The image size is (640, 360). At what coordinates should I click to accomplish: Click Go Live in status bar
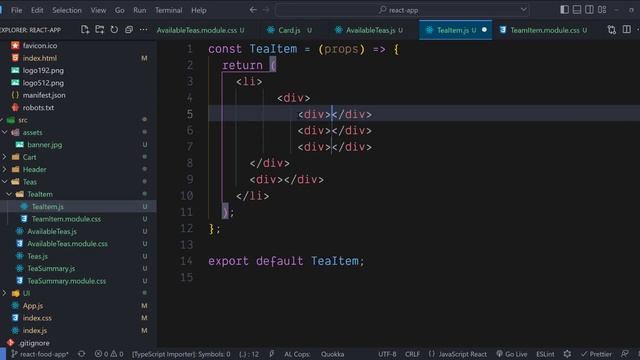(511, 354)
